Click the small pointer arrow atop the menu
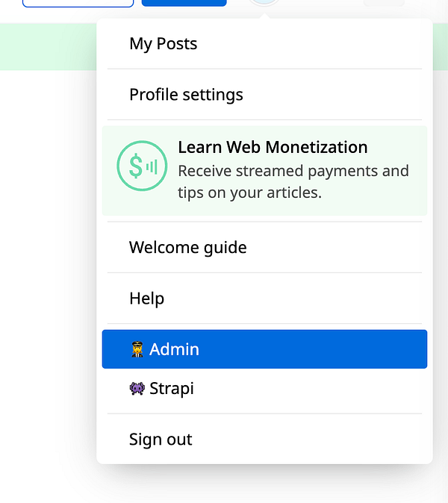448x503 pixels. [264, 16]
